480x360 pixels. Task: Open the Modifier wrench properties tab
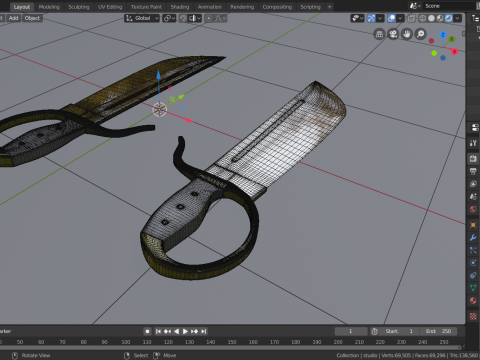point(473,238)
